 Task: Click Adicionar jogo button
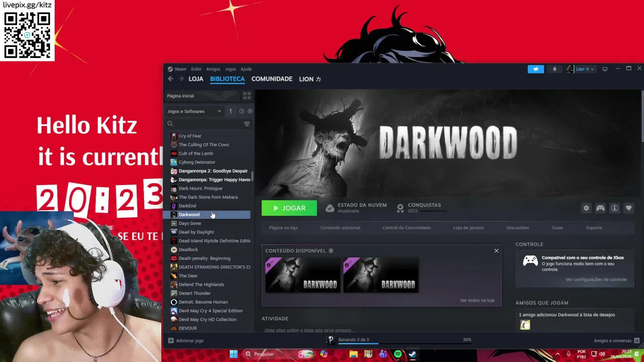pyautogui.click(x=186, y=340)
